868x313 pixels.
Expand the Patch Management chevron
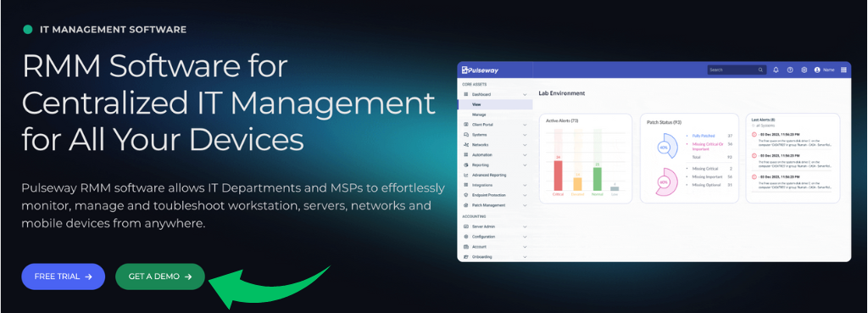(x=525, y=205)
